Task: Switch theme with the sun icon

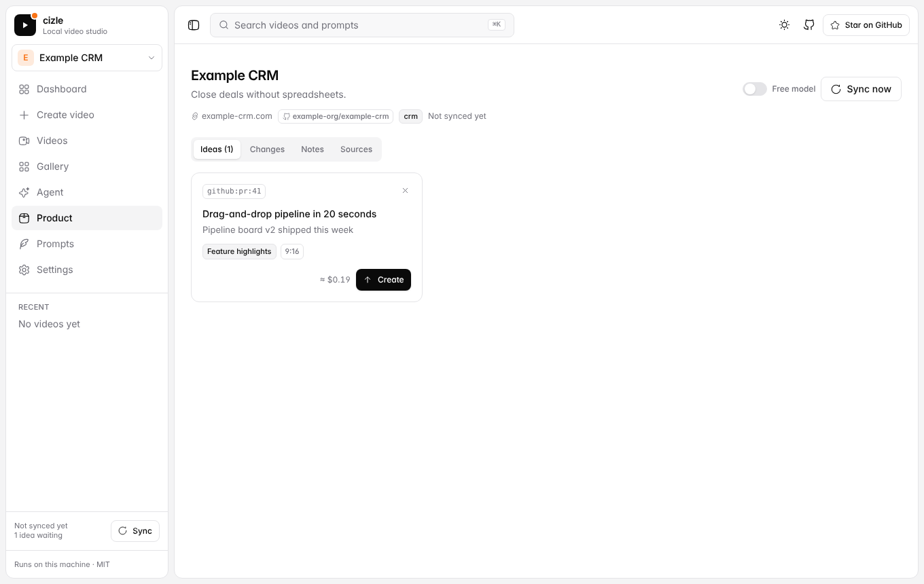Action: (785, 25)
